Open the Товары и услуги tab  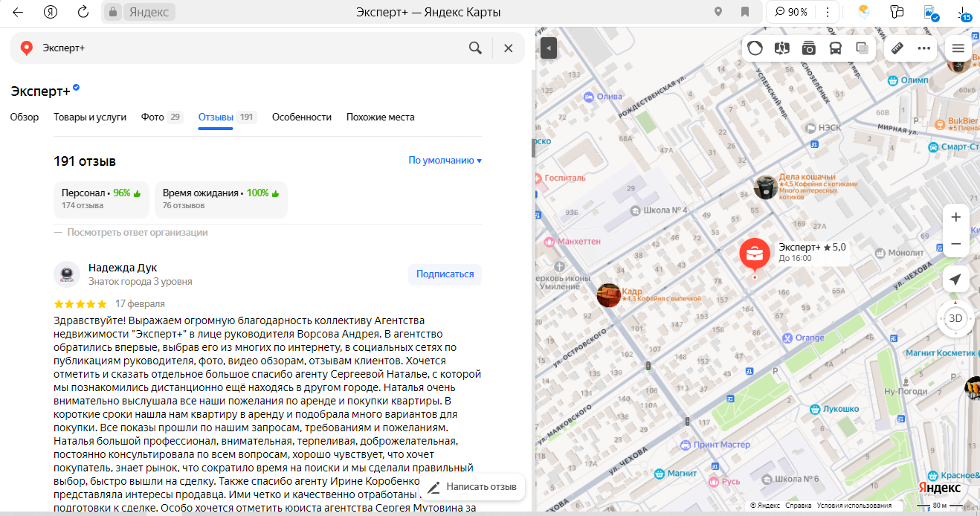tap(90, 117)
